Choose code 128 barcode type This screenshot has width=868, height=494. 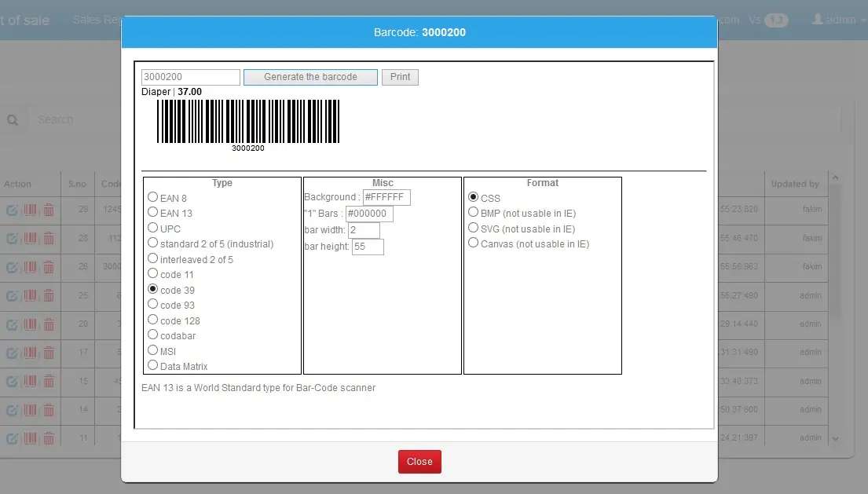click(x=153, y=320)
